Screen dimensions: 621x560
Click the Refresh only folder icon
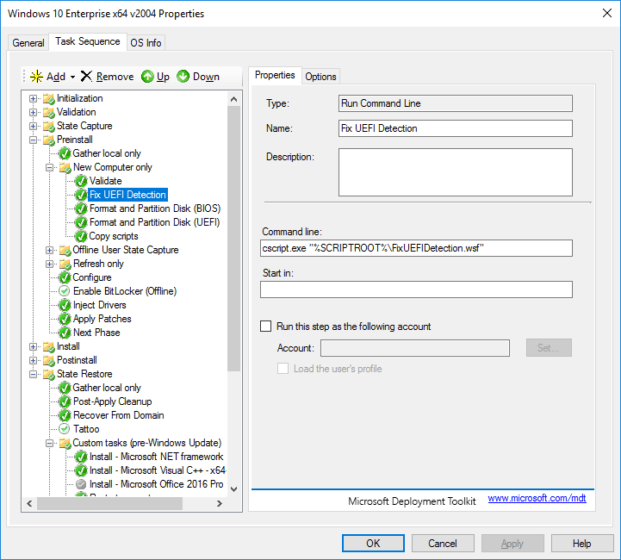point(65,264)
